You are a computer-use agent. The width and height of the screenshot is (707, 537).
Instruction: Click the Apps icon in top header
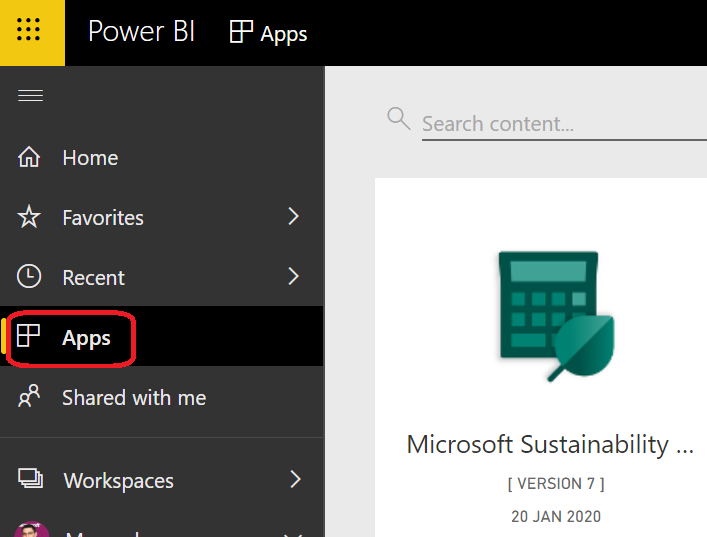tap(241, 32)
